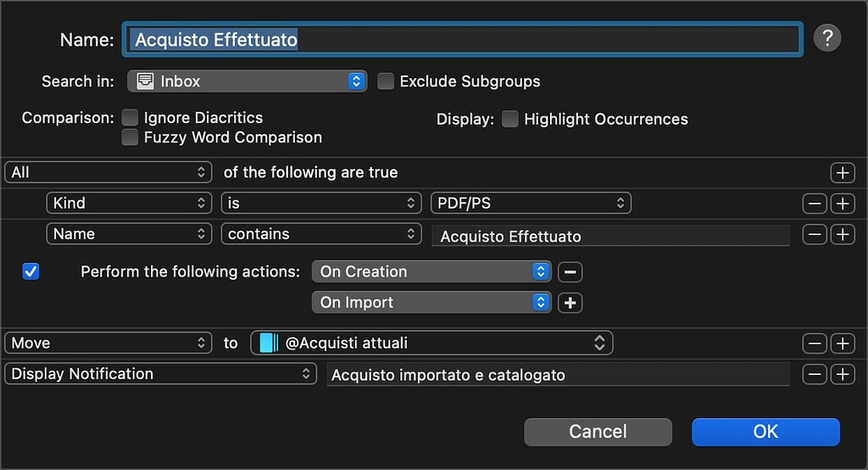Click the Cancel button
The image size is (868, 470).
(x=598, y=432)
